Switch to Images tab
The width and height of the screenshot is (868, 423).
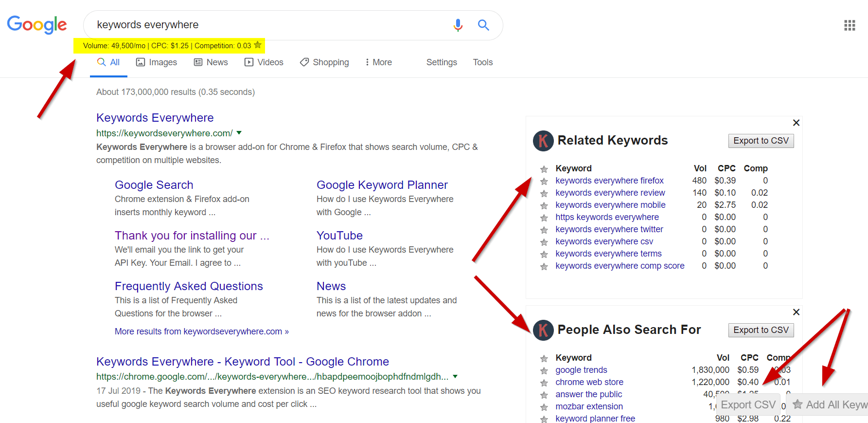click(157, 62)
